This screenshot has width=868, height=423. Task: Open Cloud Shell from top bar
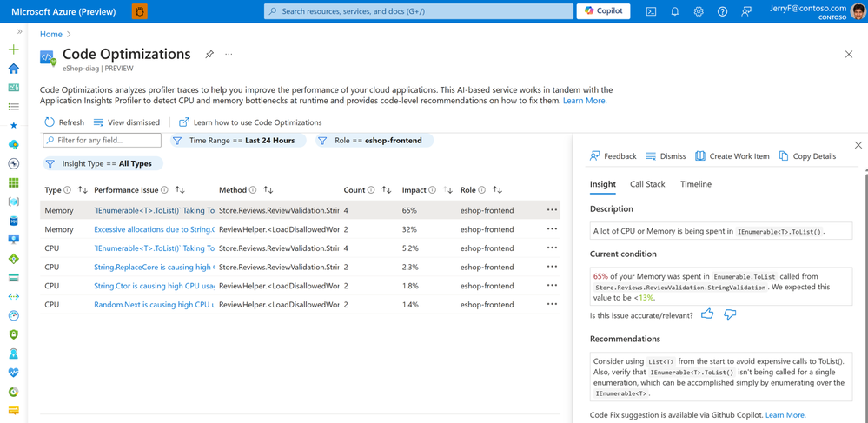(x=652, y=11)
